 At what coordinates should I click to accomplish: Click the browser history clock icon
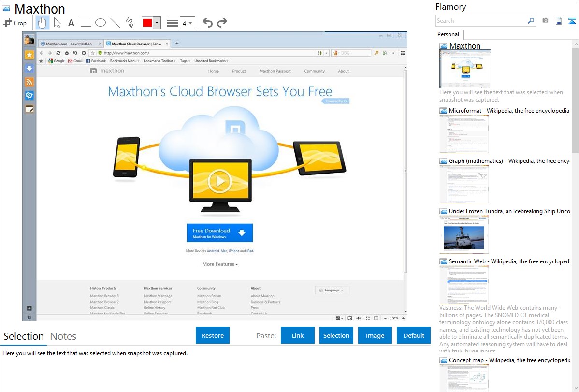coord(84,53)
